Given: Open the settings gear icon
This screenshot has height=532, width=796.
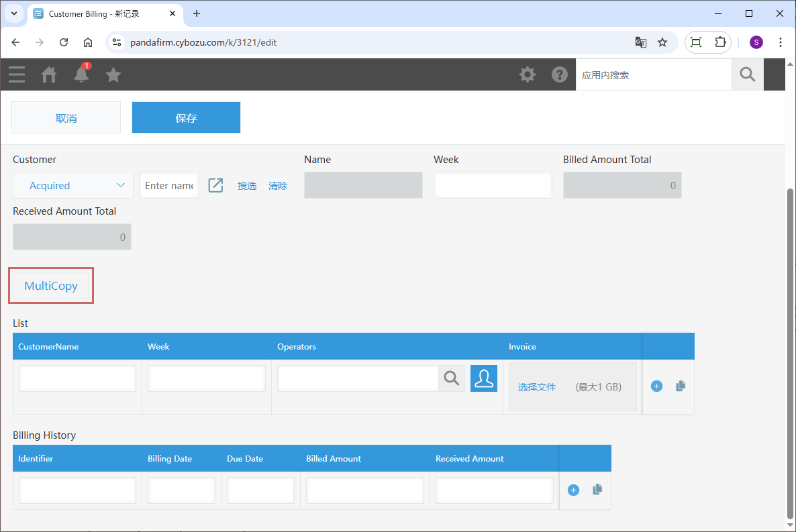Looking at the screenshot, I should (x=528, y=74).
